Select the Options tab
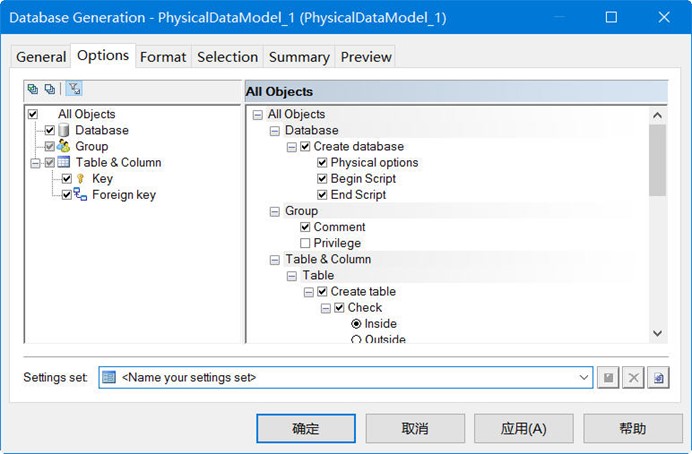Screen dimensions: 692x454 click(x=103, y=56)
